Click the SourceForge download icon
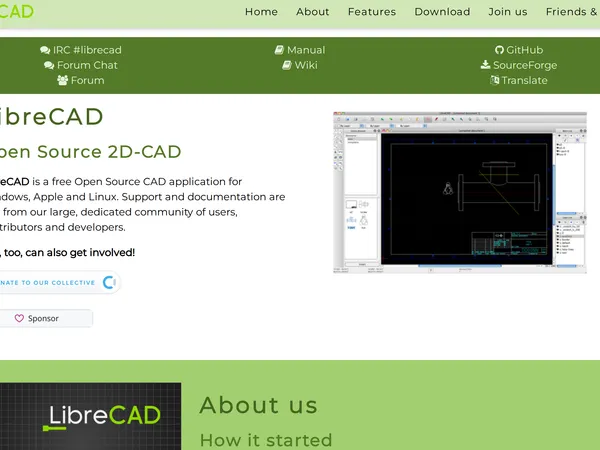This screenshot has width=600, height=450. coord(485,65)
